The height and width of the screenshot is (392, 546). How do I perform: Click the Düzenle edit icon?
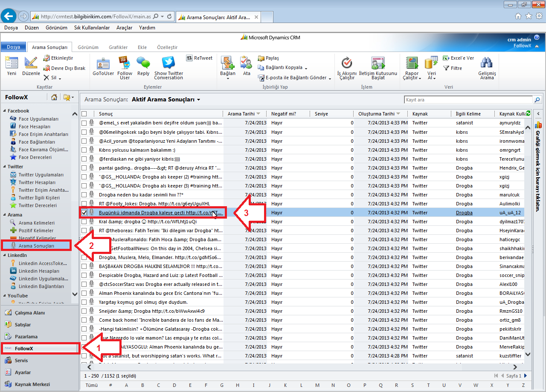[31, 63]
